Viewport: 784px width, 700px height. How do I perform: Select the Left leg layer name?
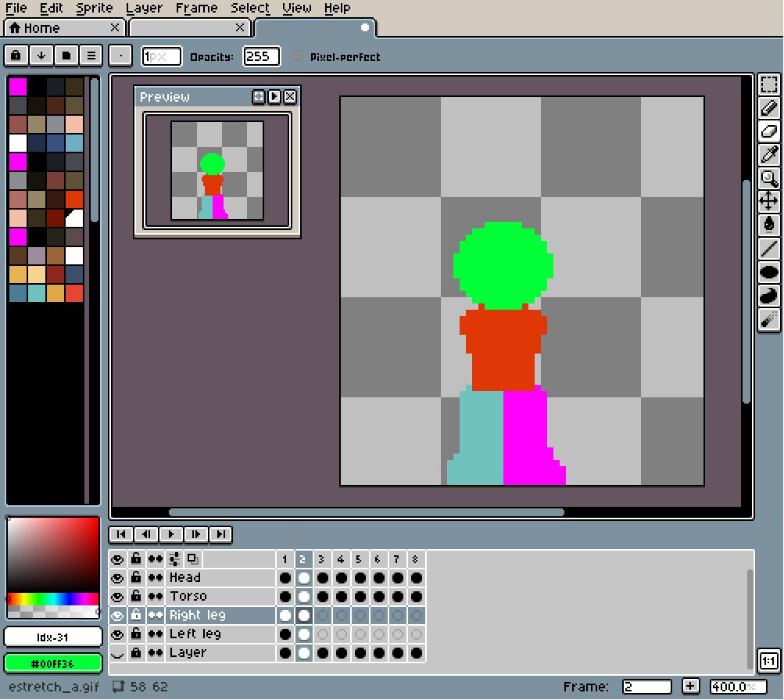pos(195,634)
